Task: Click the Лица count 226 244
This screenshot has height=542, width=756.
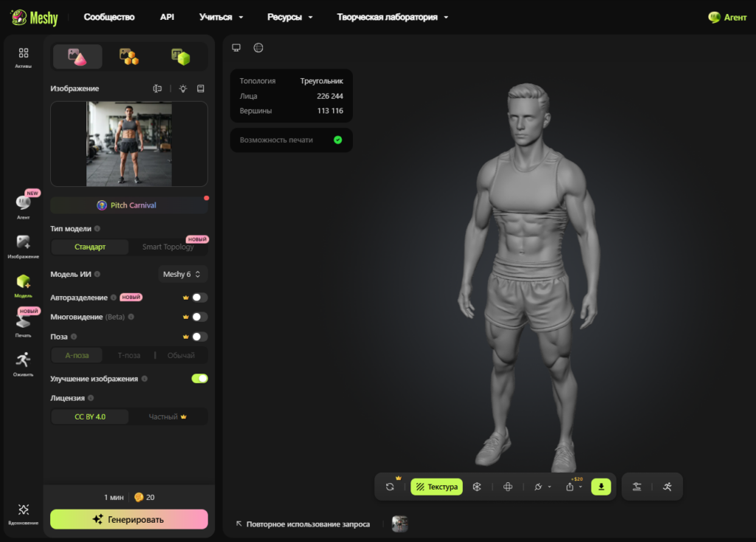Action: coord(330,96)
